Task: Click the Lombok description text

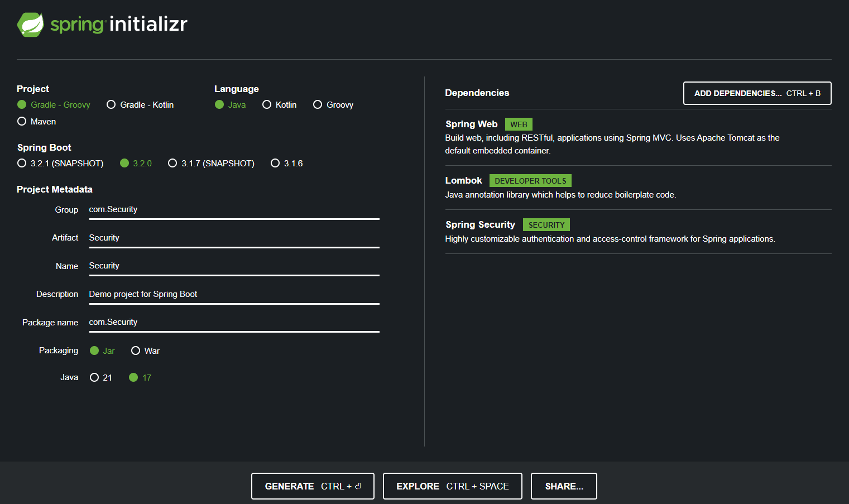Action: [x=560, y=195]
